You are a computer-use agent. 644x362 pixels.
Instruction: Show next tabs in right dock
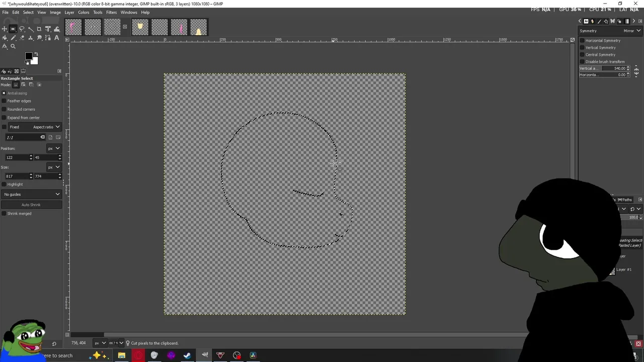coord(634,21)
